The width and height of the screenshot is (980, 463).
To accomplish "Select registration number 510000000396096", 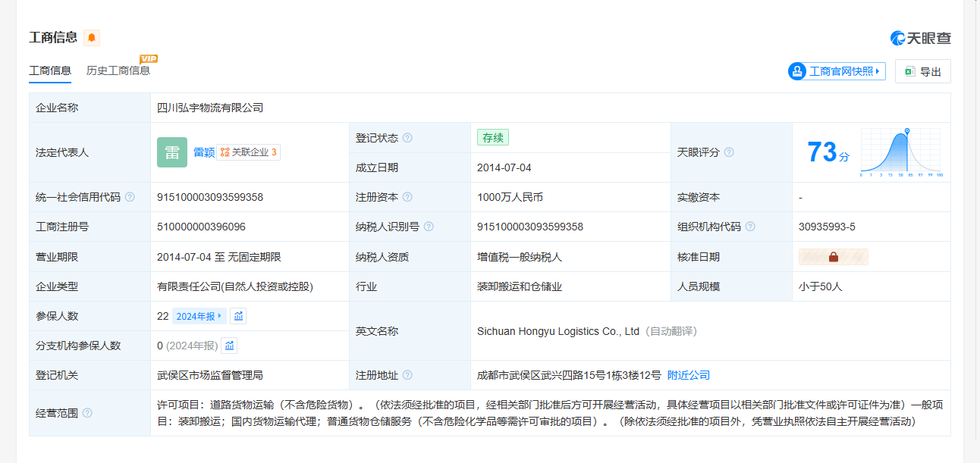I will (x=201, y=227).
